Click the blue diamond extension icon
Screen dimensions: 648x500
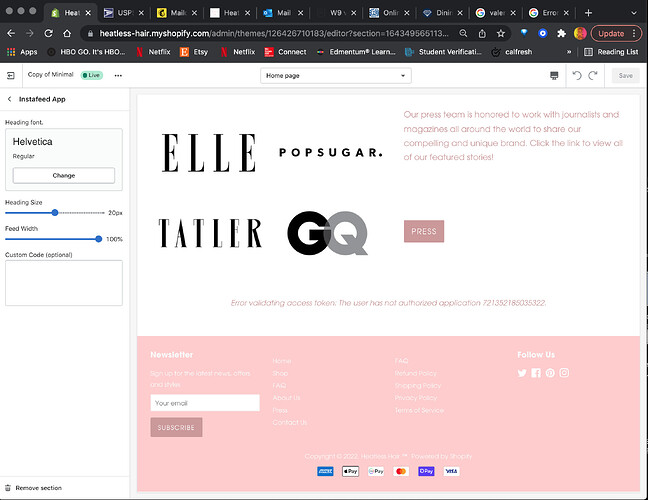tap(524, 33)
